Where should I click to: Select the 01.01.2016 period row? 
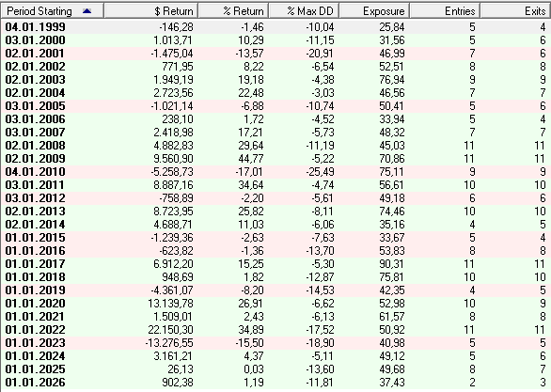275,251
